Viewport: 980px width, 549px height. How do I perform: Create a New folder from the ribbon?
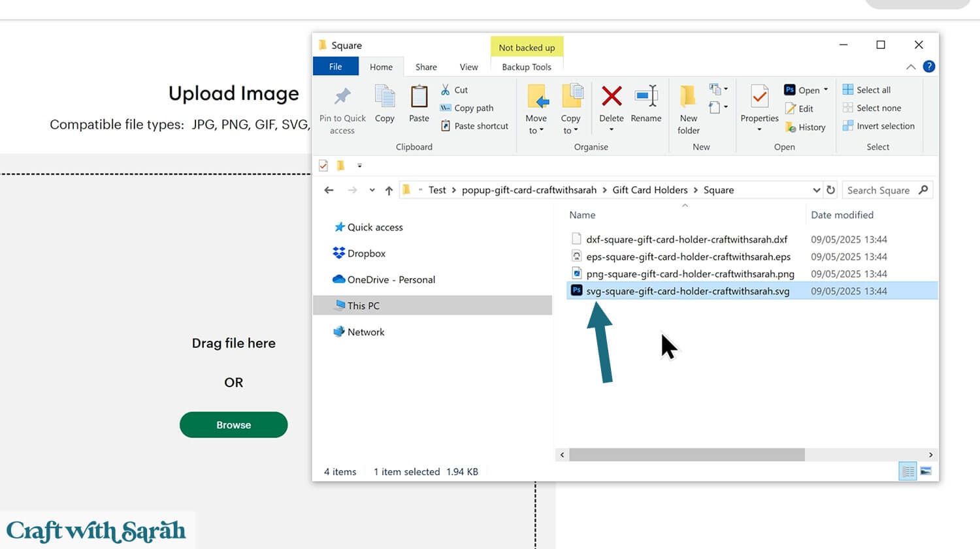click(688, 97)
